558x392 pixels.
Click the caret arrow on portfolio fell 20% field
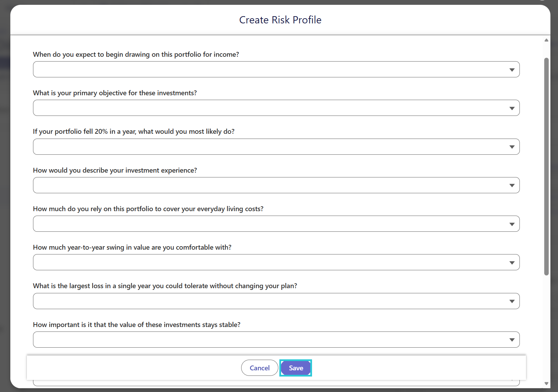pos(512,147)
